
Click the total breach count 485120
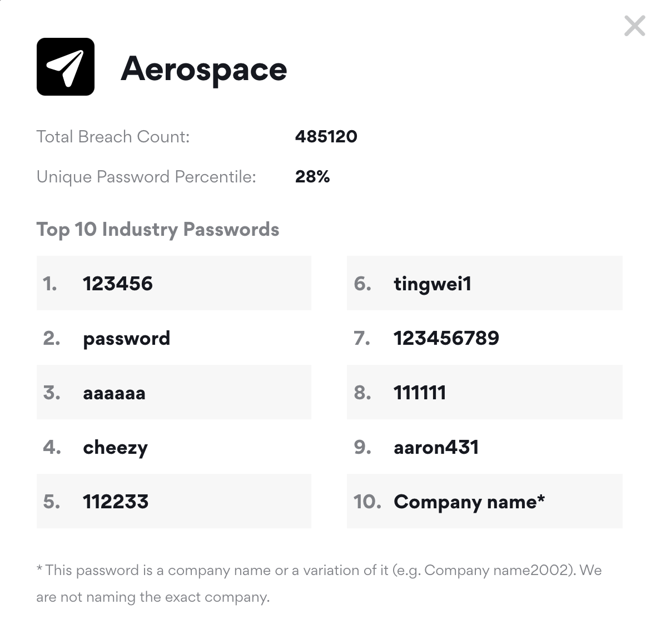point(326,137)
